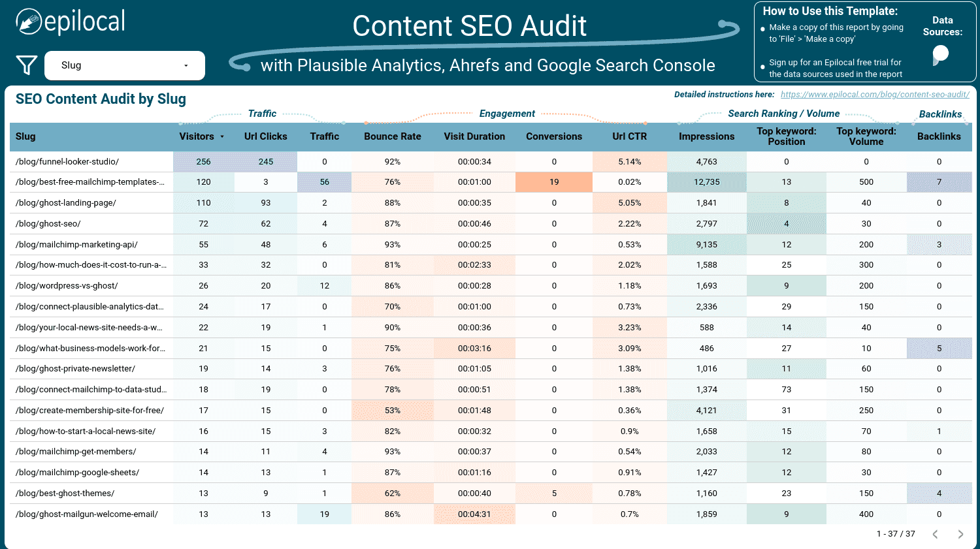
Task: Click the 12,735 impressions cell
Action: coord(707,182)
